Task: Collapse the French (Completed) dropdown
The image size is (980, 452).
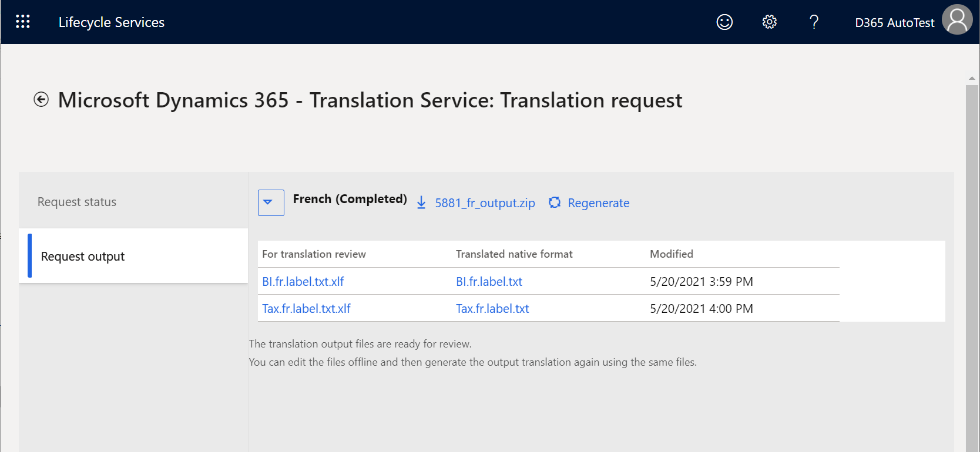Action: click(271, 203)
